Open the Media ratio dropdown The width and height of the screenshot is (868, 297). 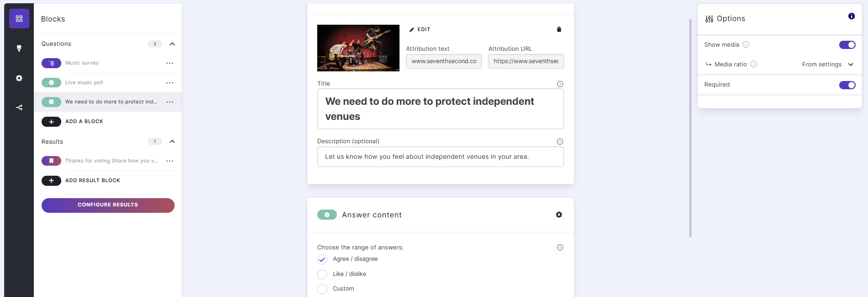pyautogui.click(x=827, y=65)
